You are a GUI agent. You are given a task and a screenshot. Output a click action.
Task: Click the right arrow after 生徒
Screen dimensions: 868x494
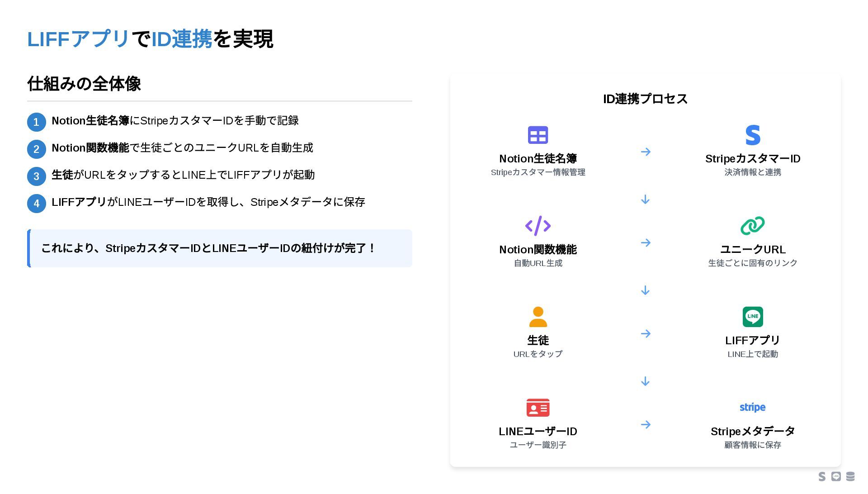coord(646,333)
